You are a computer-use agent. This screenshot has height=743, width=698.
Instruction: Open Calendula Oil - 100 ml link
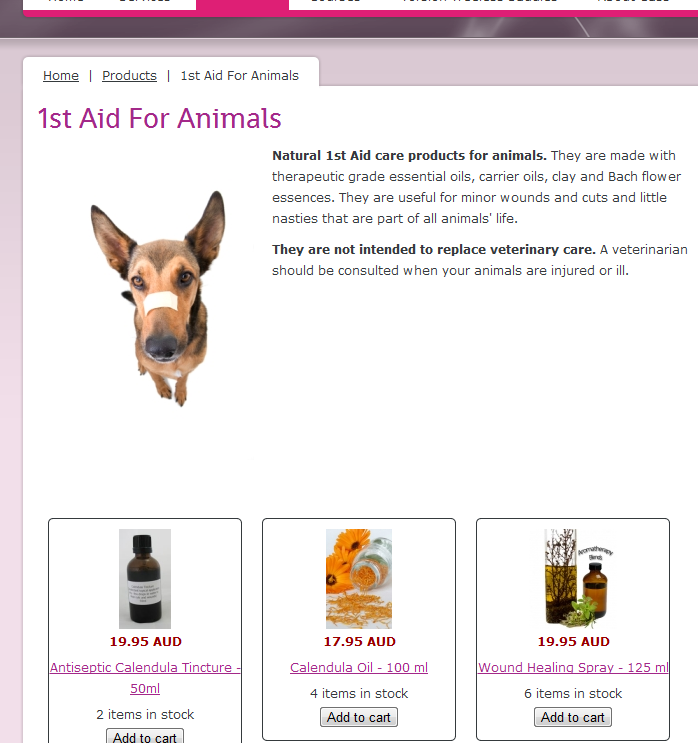point(359,667)
